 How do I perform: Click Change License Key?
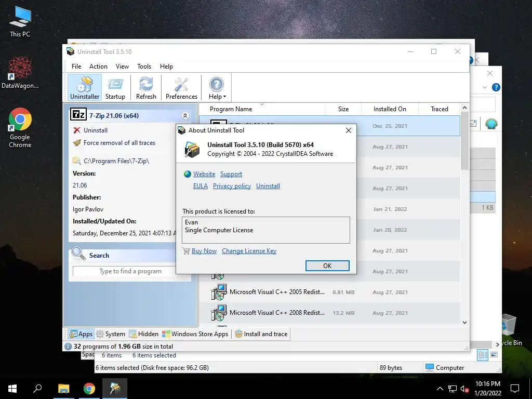point(249,251)
